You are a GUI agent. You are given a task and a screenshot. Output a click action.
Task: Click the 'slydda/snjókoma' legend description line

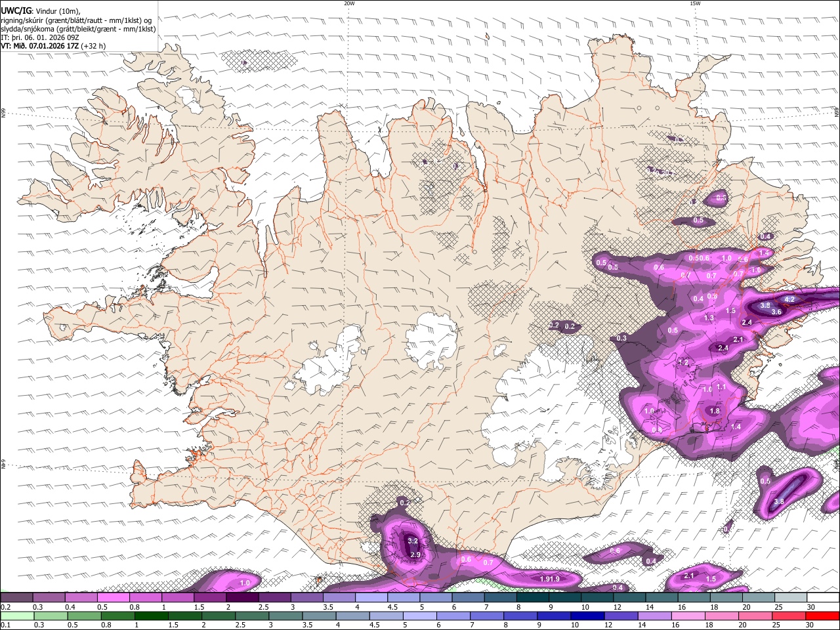pos(78,28)
